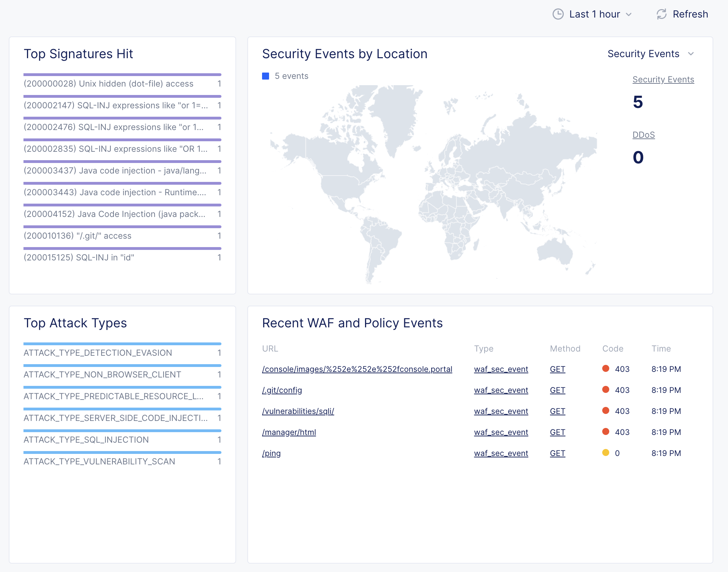Open the /console/images console.portal URL link
This screenshot has width=728, height=572.
pyautogui.click(x=357, y=369)
